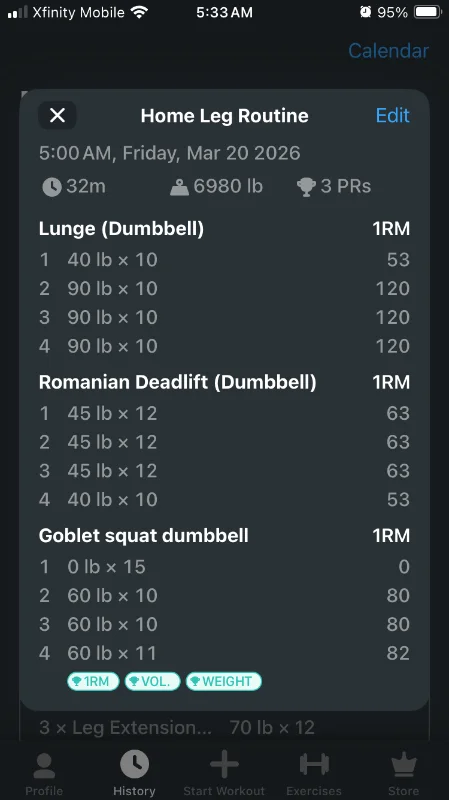The image size is (449, 800).
Task: Select the Goblet squat dumbbell heading
Action: (144, 536)
